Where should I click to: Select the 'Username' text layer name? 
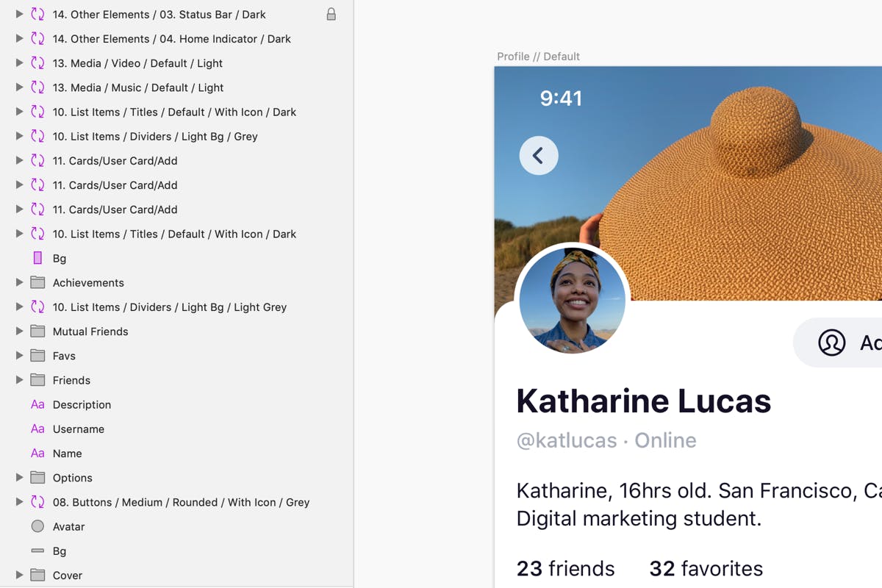pyautogui.click(x=79, y=429)
